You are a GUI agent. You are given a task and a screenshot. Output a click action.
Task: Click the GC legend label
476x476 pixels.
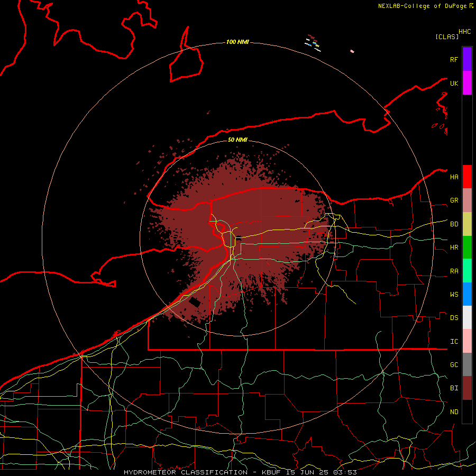click(x=454, y=365)
